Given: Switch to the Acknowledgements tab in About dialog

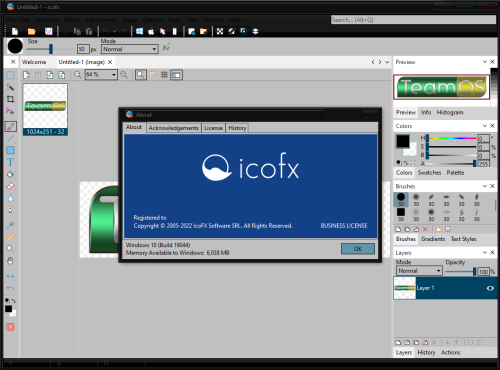Looking at the screenshot, I should pos(173,128).
